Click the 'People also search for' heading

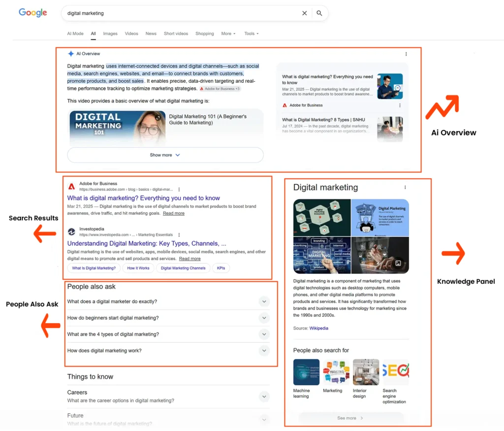click(x=321, y=351)
